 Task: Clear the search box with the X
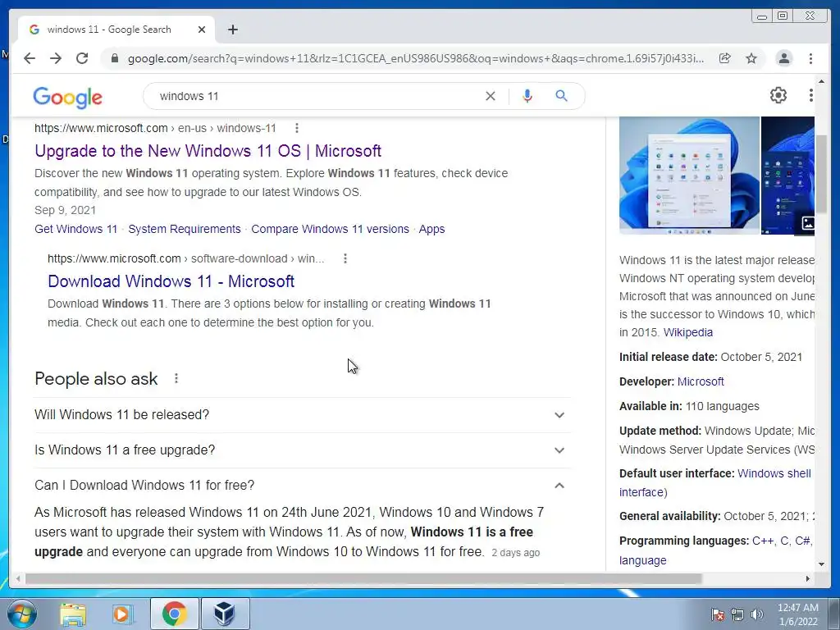[x=491, y=96]
